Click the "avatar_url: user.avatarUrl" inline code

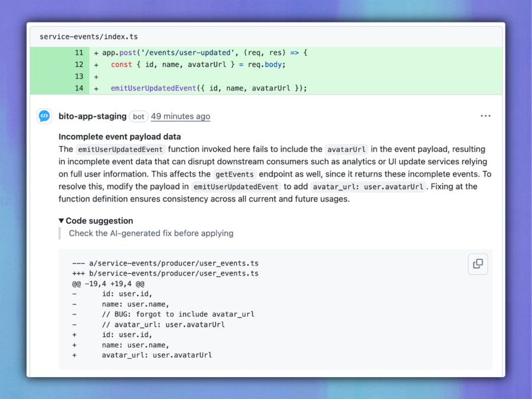[368, 187]
